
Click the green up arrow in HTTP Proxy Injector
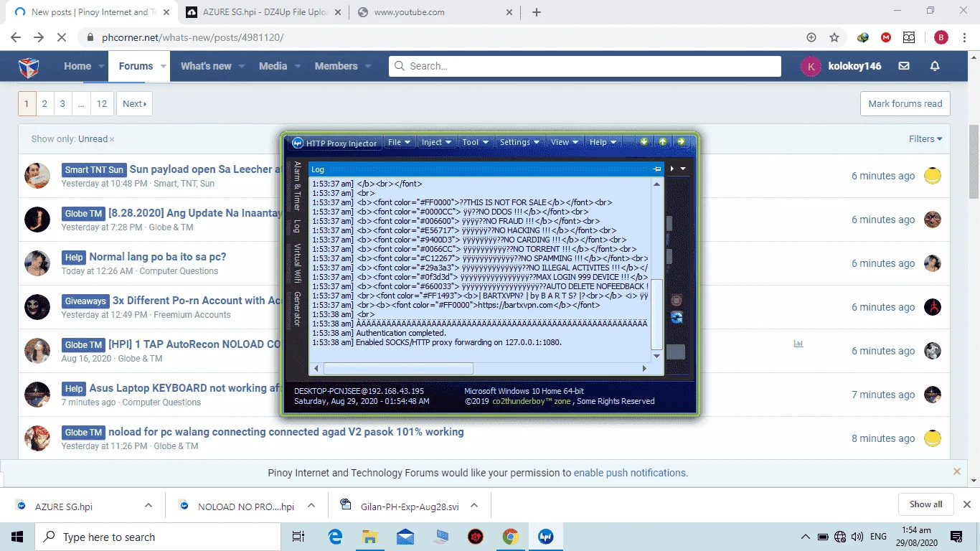(663, 141)
